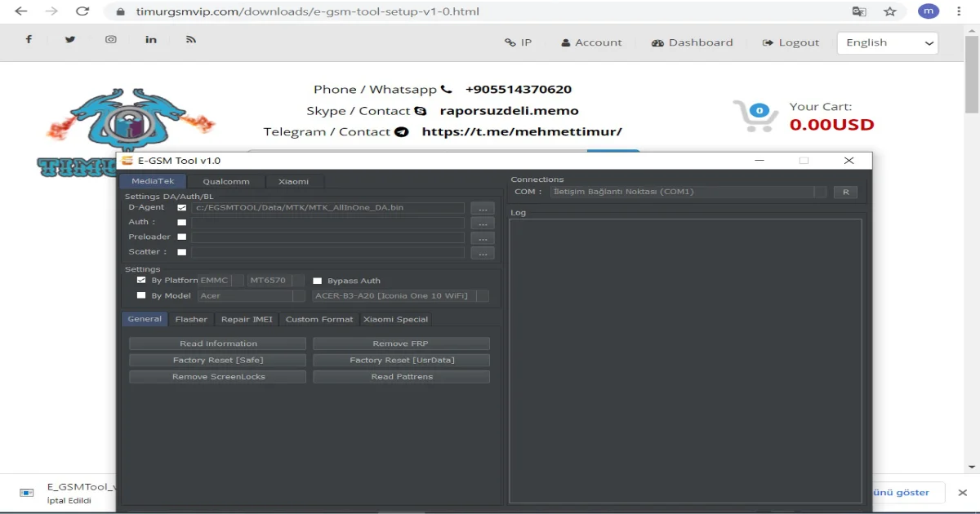Viewport: 980px width, 514px height.
Task: Click the Skype contact icon
Action: pyautogui.click(x=421, y=111)
